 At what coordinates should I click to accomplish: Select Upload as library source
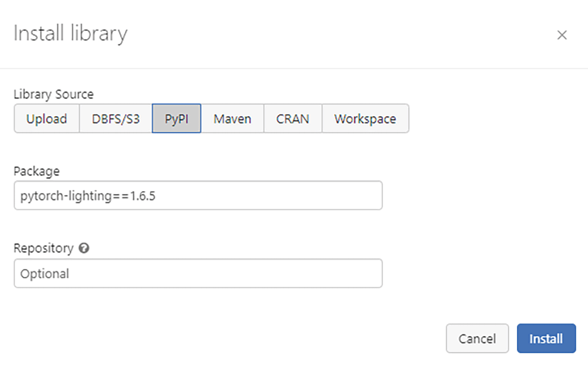click(x=47, y=119)
